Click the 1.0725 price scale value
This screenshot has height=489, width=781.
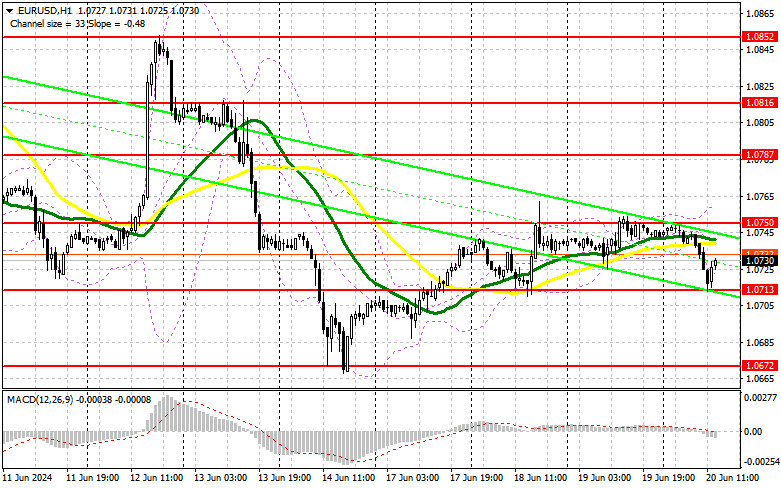click(x=760, y=269)
